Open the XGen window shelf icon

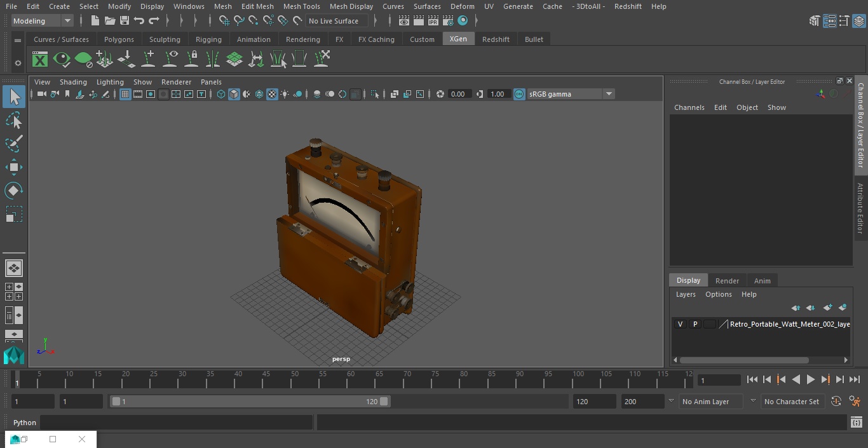40,60
